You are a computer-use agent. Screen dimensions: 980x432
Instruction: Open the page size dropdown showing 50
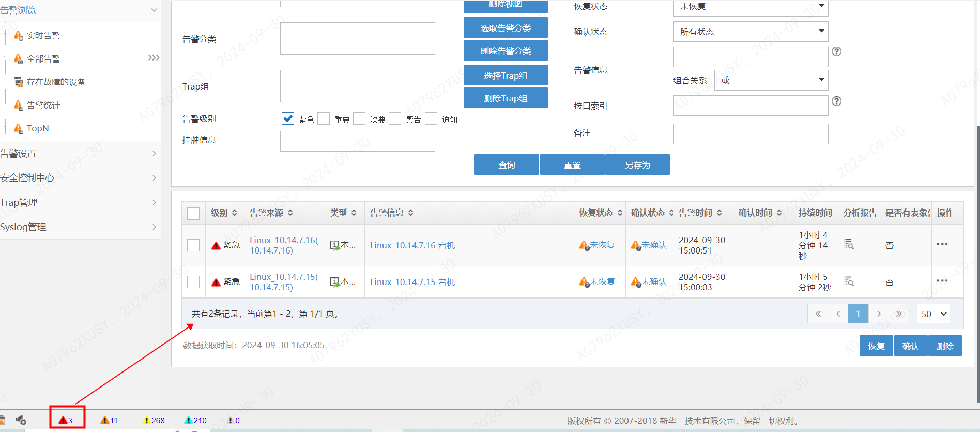pos(933,314)
